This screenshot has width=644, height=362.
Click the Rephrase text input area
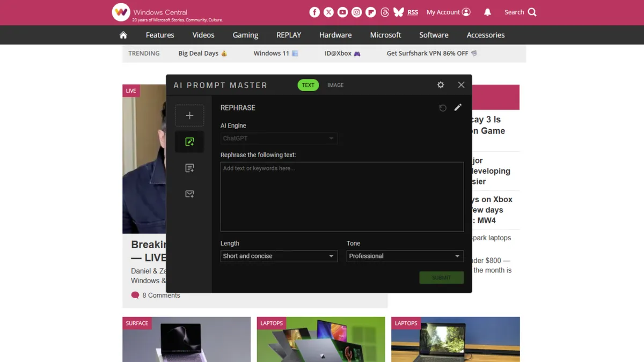tap(342, 197)
